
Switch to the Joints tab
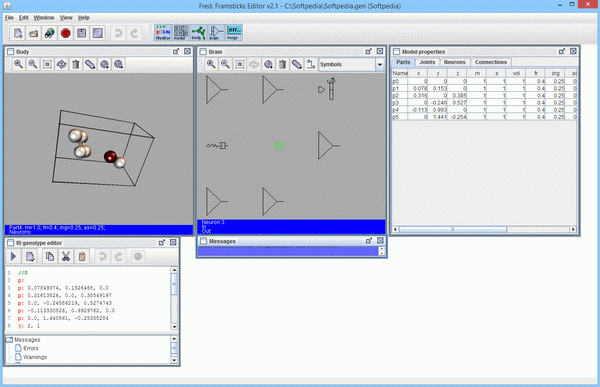[427, 62]
